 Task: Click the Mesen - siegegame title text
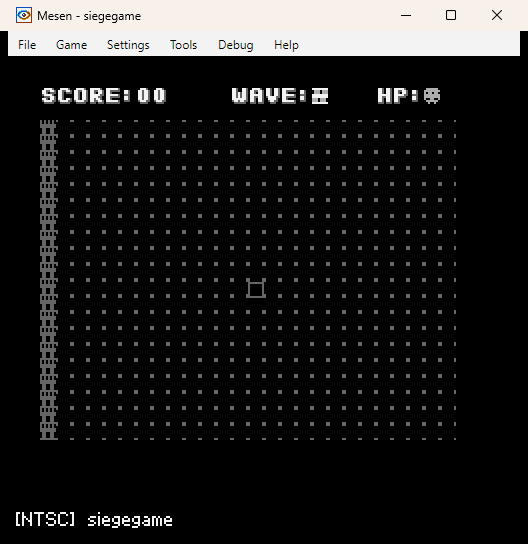89,16
